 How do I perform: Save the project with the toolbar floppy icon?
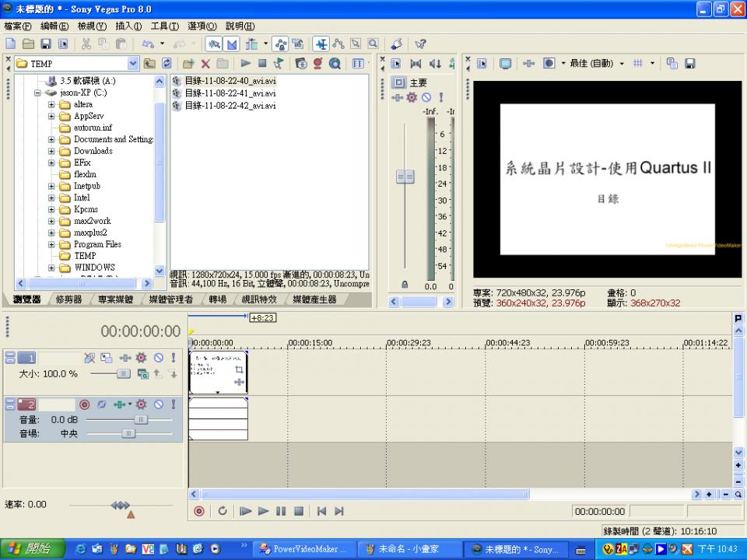(x=46, y=44)
